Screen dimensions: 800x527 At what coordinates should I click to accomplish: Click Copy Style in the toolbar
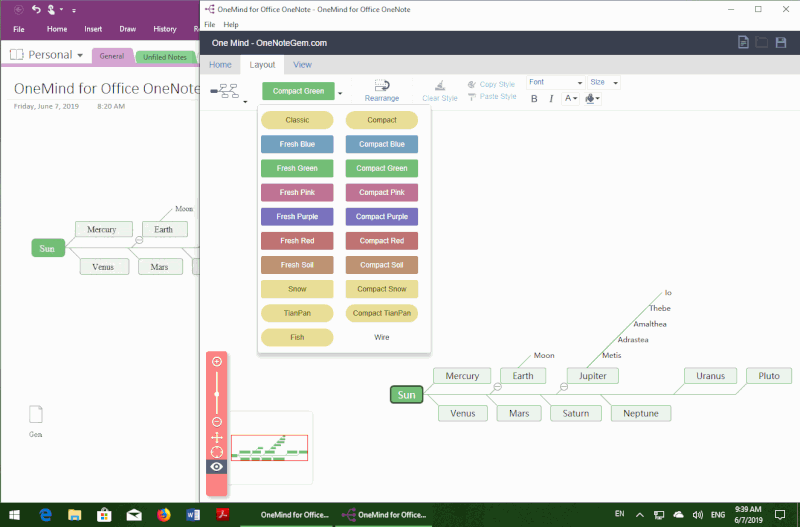pos(491,84)
